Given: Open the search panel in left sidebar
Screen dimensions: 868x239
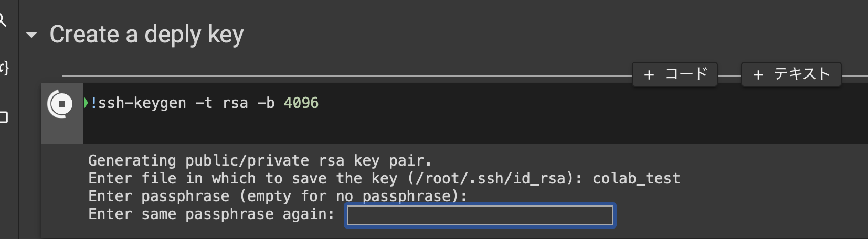Looking at the screenshot, I should pyautogui.click(x=3, y=21).
